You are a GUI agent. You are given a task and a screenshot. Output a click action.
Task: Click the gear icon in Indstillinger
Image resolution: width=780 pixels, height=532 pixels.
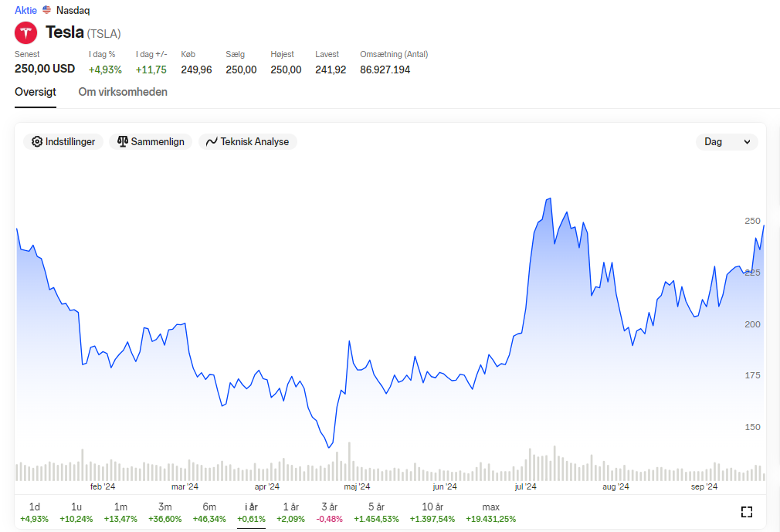click(37, 142)
